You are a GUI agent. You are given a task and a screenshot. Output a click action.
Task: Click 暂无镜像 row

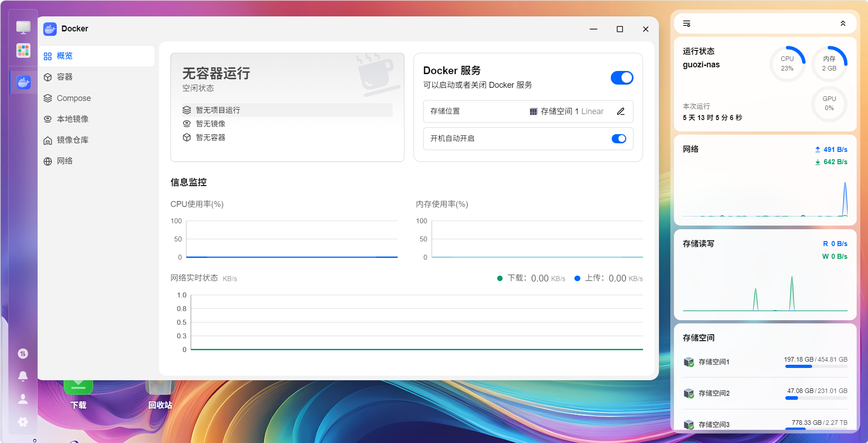pos(287,124)
